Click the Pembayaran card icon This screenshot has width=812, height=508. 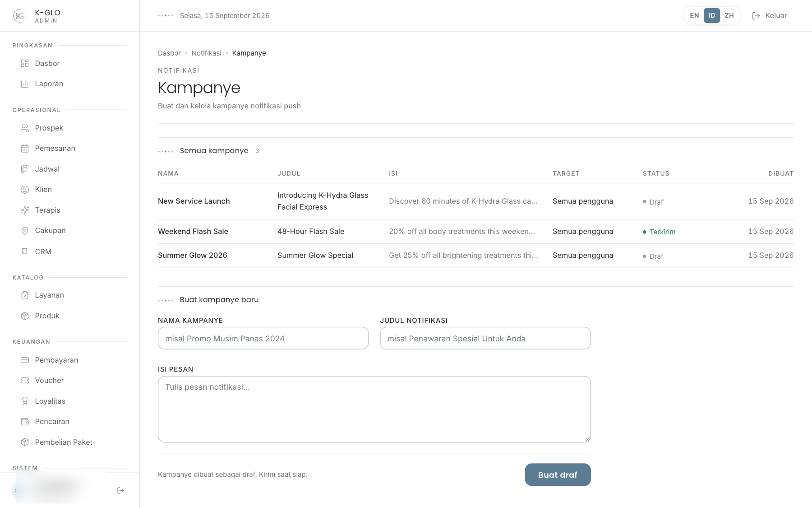point(25,360)
